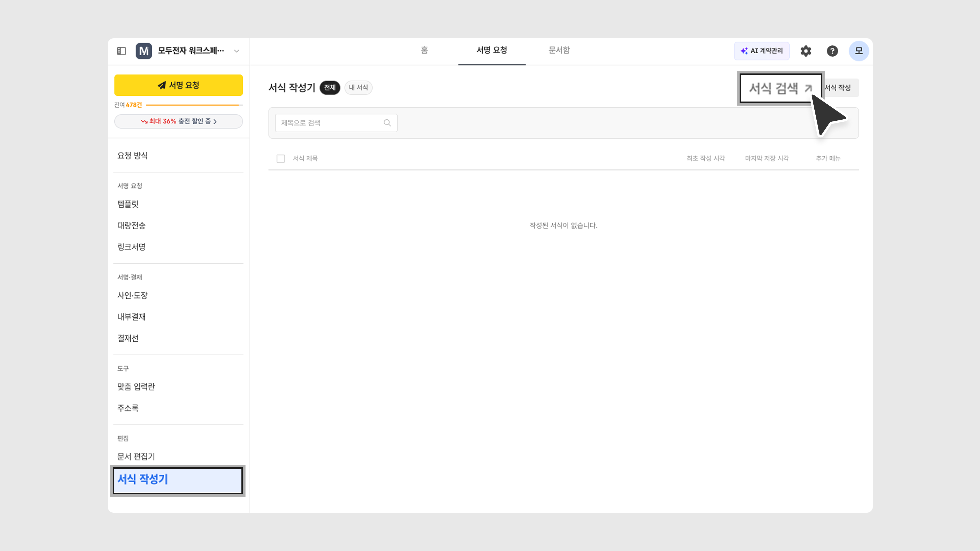Open help question mark icon
Image resolution: width=980 pixels, height=551 pixels.
pyautogui.click(x=832, y=51)
